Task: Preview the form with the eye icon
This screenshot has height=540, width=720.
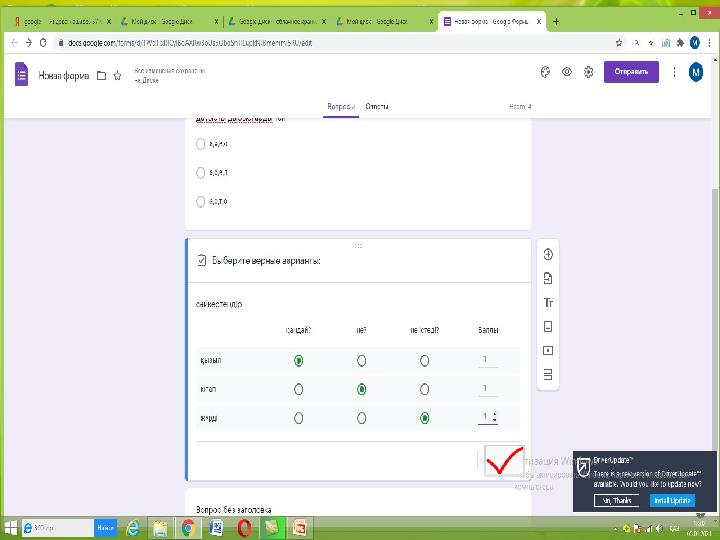Action: [x=567, y=72]
